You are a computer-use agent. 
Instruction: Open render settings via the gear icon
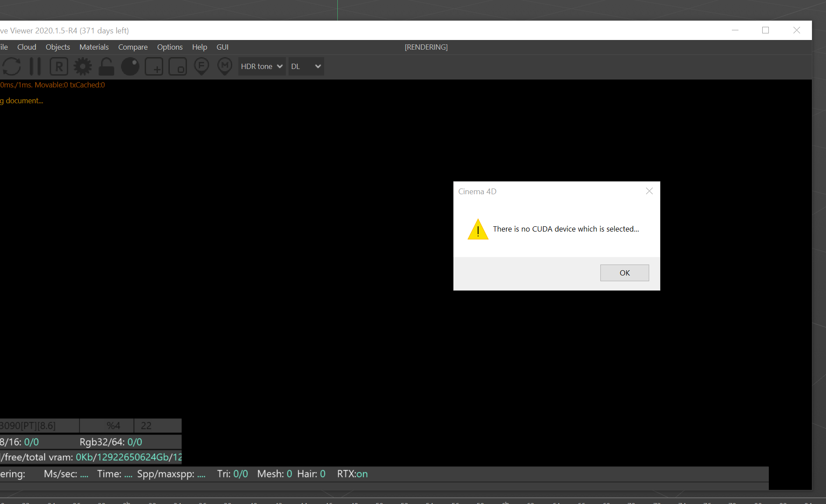(83, 66)
